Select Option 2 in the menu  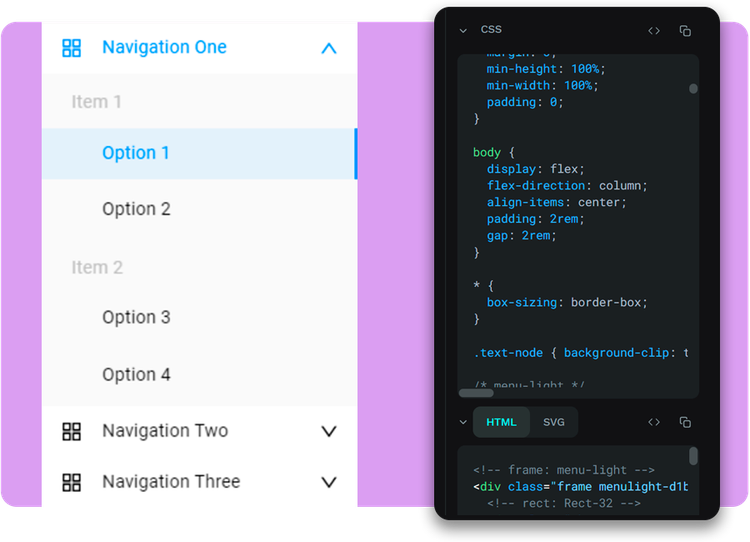tap(136, 209)
